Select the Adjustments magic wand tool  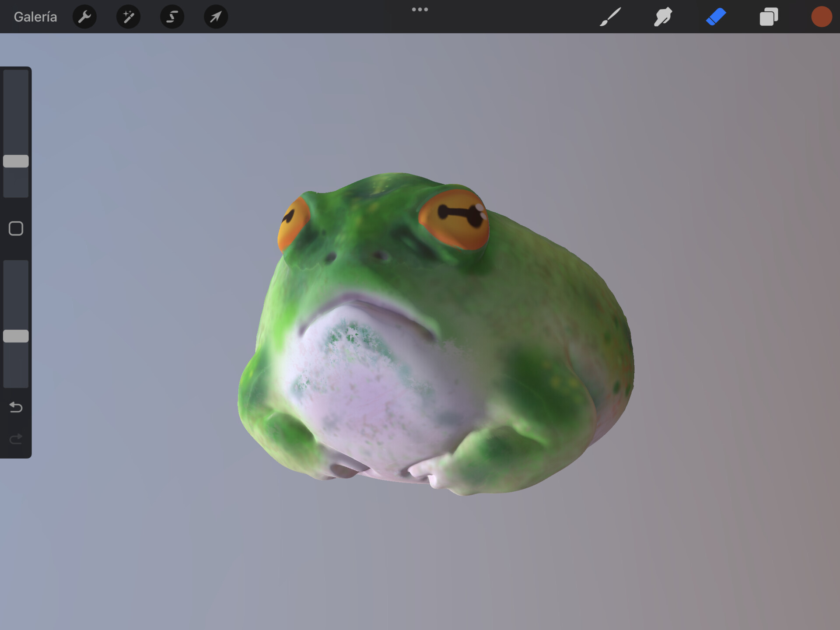[128, 17]
